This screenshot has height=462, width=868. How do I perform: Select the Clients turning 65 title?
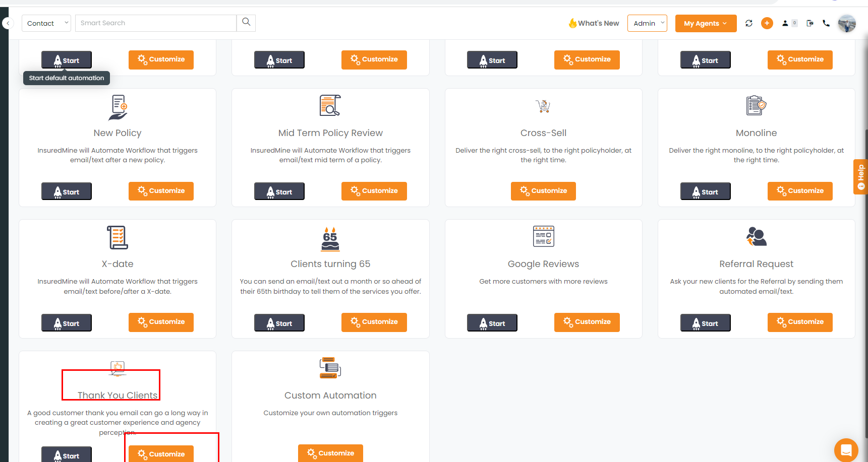tap(330, 264)
